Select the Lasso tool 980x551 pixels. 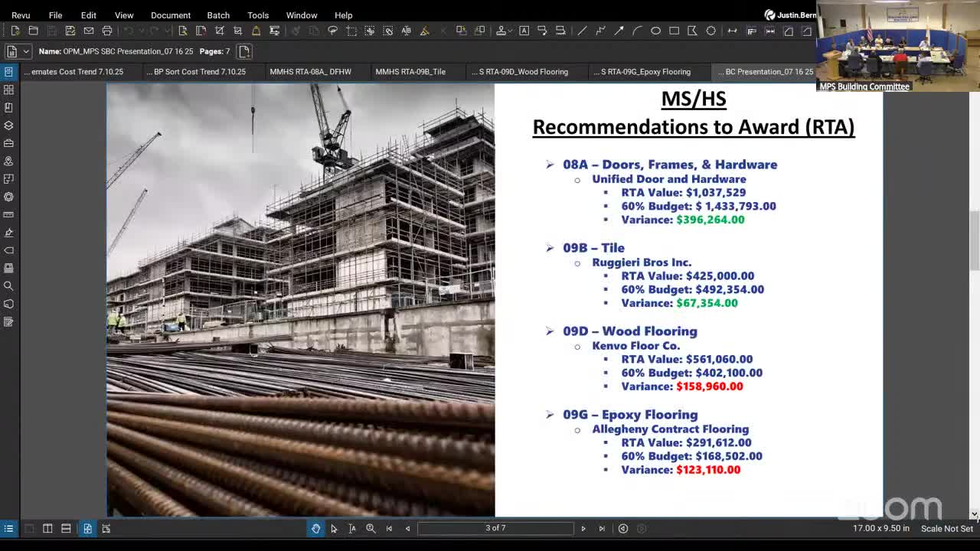click(x=333, y=31)
